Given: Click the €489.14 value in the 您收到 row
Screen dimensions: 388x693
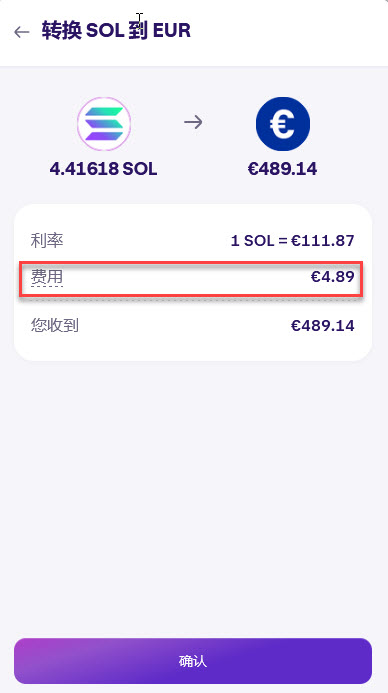Looking at the screenshot, I should tap(323, 326).
